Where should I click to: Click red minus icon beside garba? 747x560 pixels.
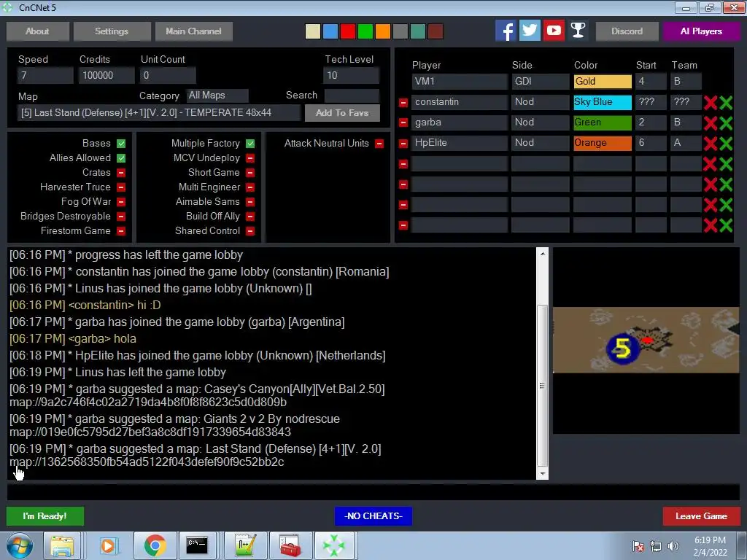tap(403, 122)
